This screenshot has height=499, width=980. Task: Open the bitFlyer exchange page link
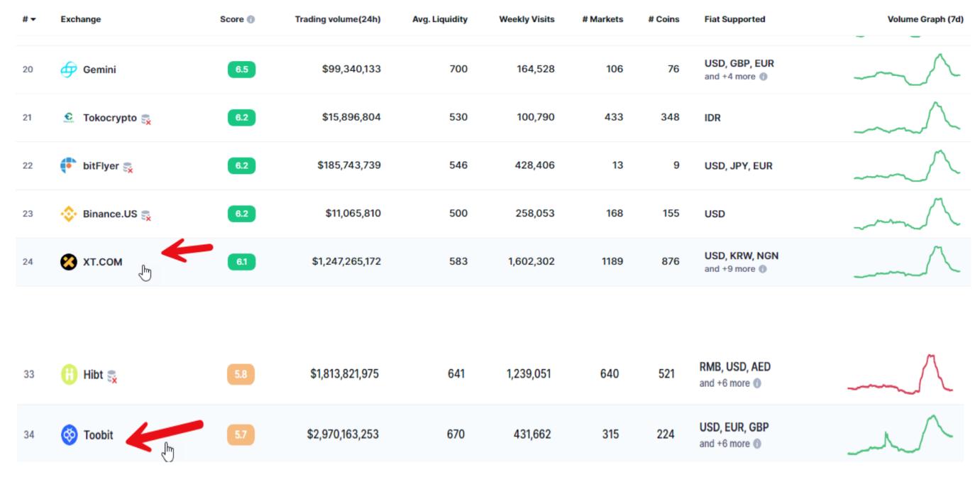click(101, 165)
